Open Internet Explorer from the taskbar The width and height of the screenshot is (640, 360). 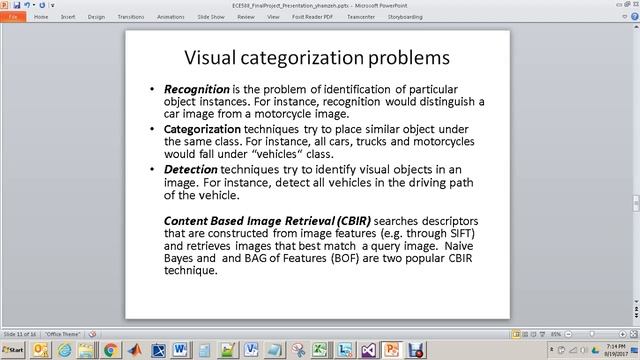coord(64,350)
